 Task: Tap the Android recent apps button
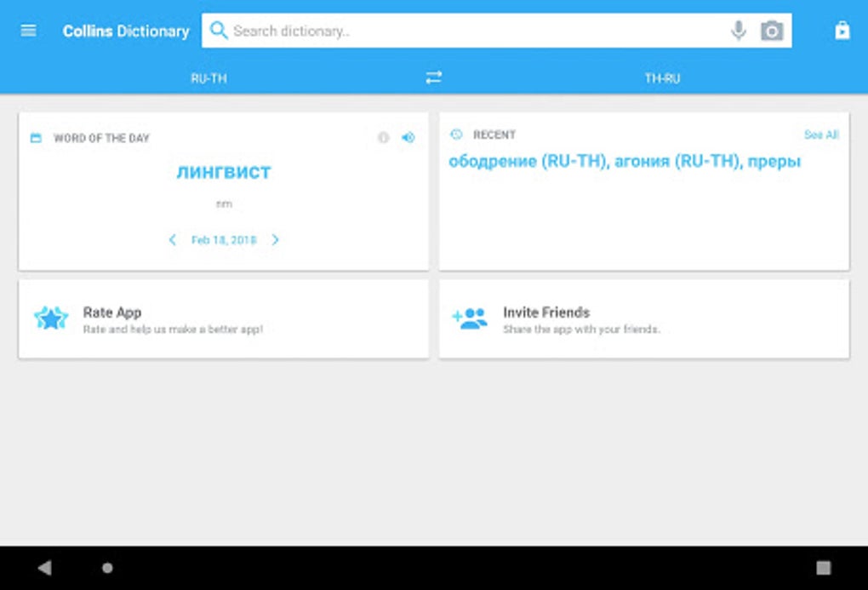pos(823,567)
